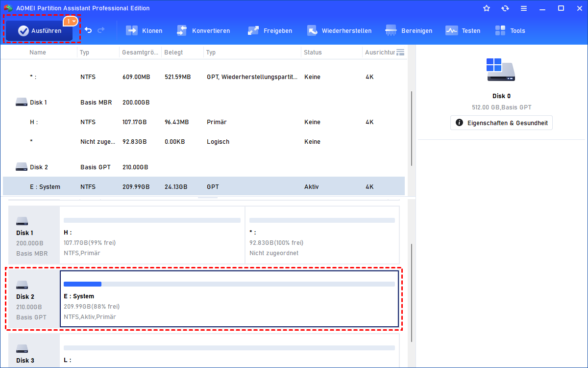This screenshot has height=368, width=588.
Task: Open the Freigeben menu
Action: coord(269,30)
